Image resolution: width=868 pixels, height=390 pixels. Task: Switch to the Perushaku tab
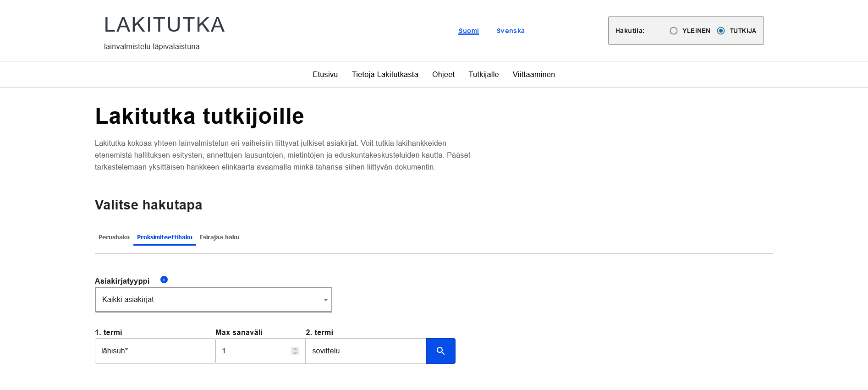[x=114, y=237]
